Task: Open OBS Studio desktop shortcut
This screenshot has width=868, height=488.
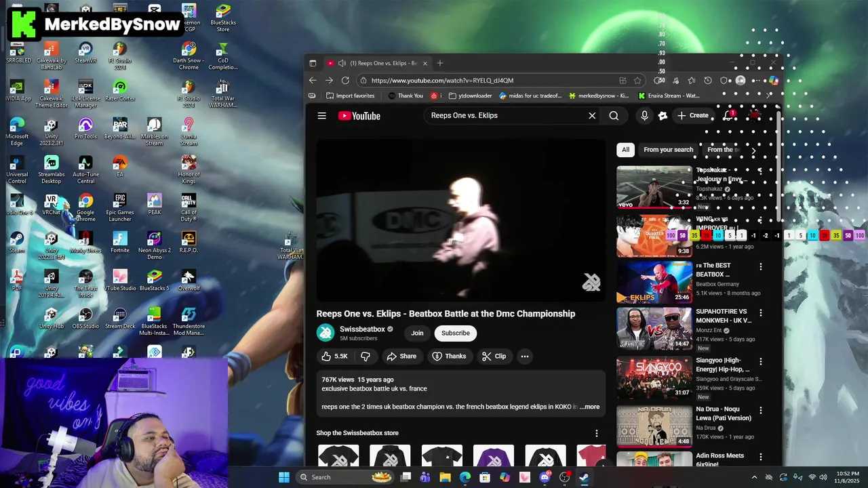Action: pos(85,318)
